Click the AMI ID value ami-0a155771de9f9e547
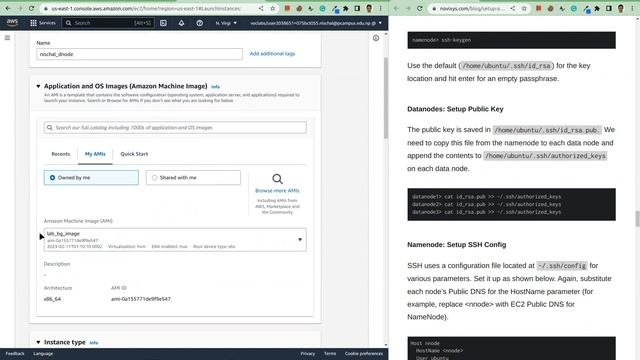 (x=141, y=299)
